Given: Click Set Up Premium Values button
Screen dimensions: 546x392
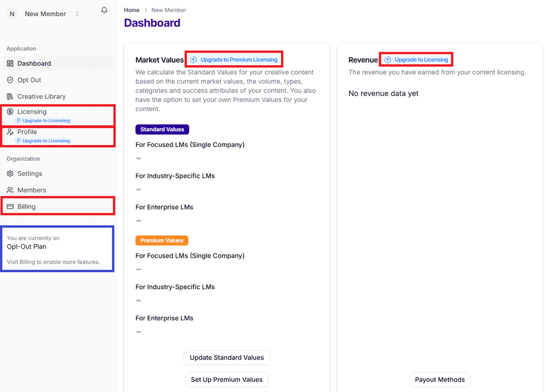Looking at the screenshot, I should (x=226, y=379).
